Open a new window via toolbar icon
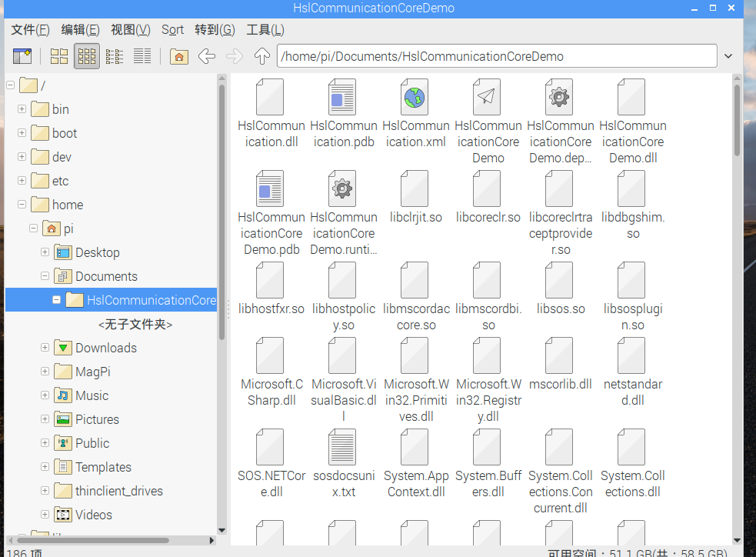Viewport: 756px width, 557px height. point(22,56)
